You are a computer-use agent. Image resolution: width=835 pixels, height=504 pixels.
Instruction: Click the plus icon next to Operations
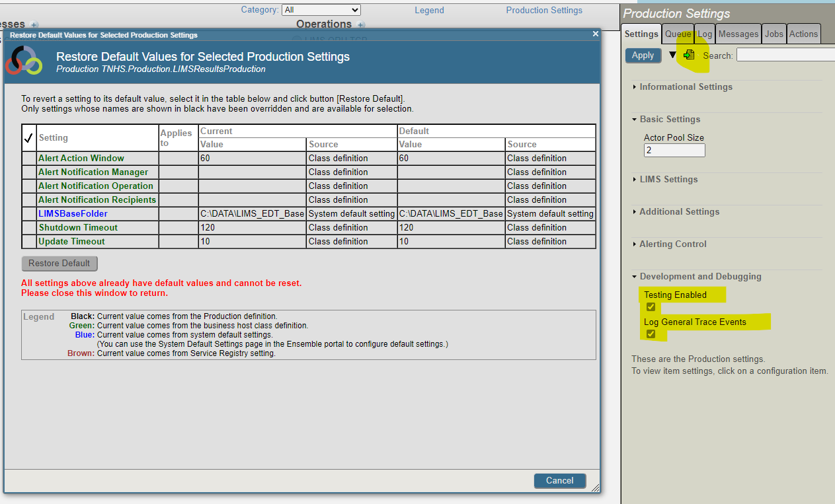361,24
